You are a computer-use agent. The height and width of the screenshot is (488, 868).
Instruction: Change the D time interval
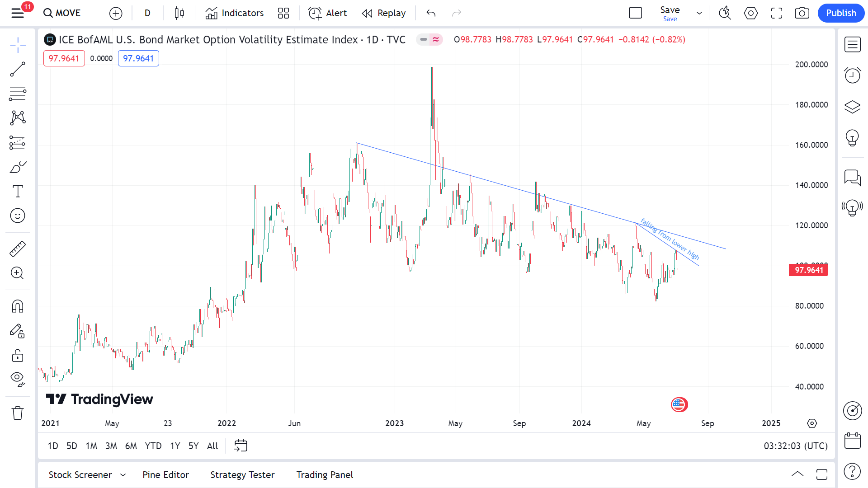147,13
